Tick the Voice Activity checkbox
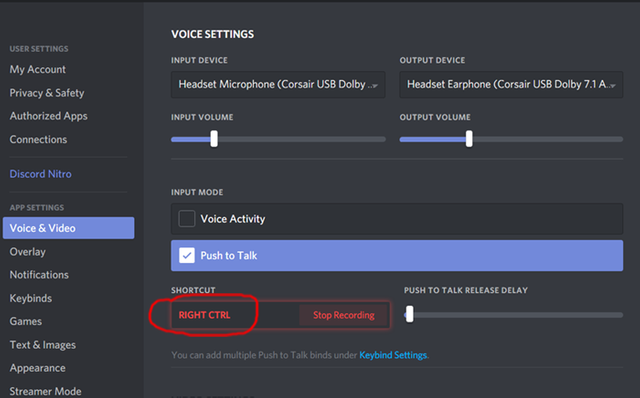640x398 pixels. coord(187,219)
